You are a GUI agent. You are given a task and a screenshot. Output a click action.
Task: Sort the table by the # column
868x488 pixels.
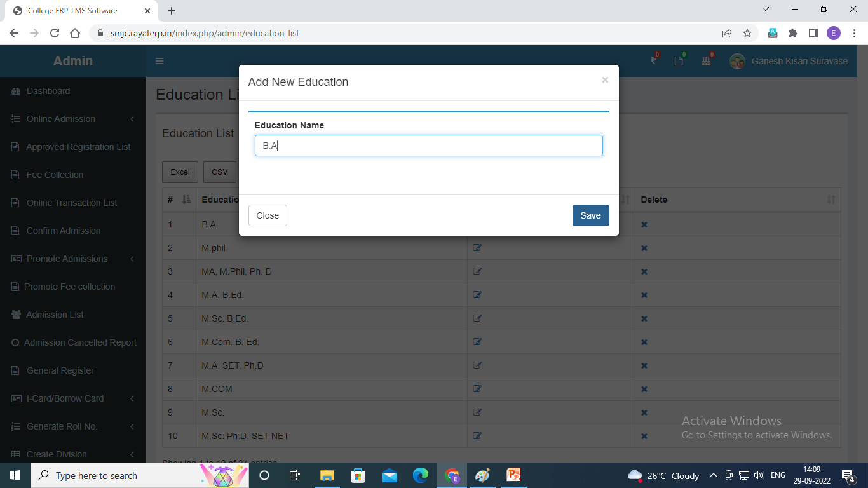pos(179,200)
